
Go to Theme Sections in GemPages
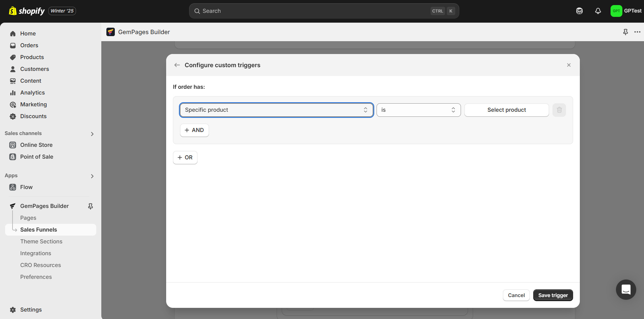pos(41,242)
